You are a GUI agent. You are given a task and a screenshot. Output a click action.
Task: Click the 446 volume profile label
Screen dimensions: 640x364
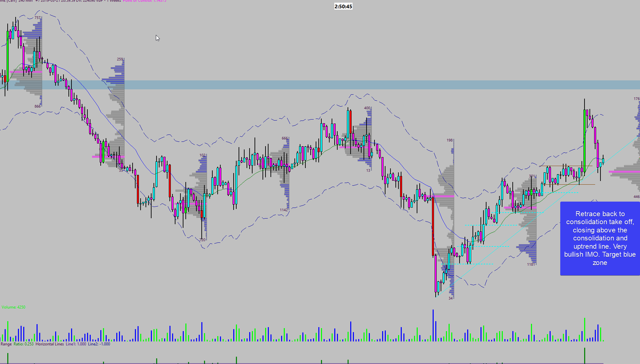(x=637, y=197)
